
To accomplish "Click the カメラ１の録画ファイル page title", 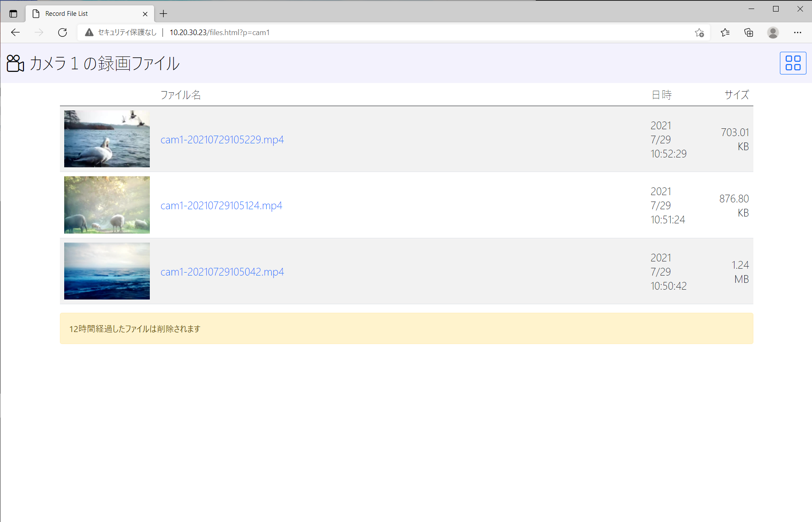I will click(x=104, y=63).
